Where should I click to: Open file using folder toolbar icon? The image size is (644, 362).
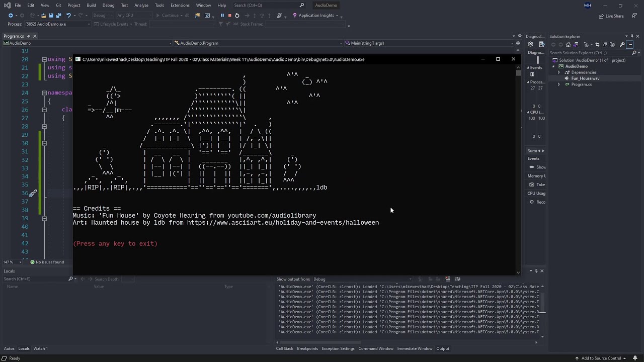coord(43,16)
